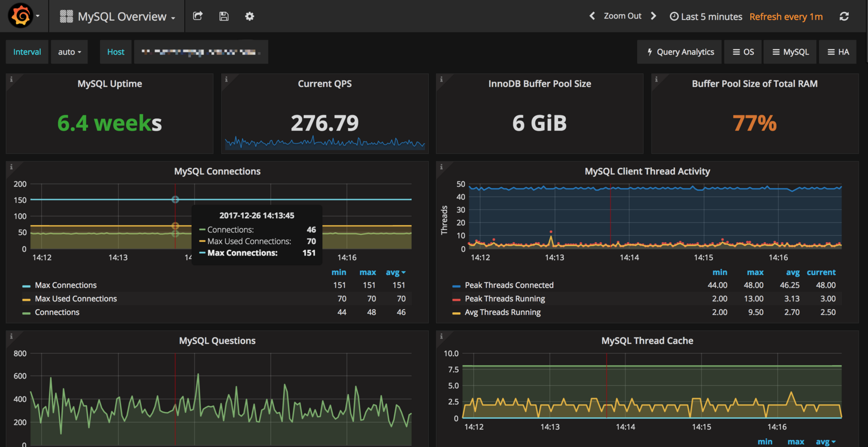Toggle Peak Threads Connected series

509,285
